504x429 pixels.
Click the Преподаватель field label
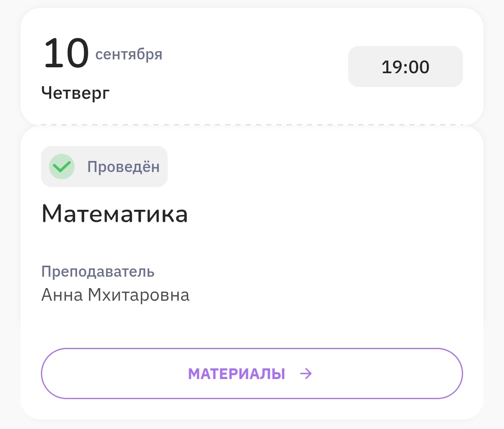tap(98, 272)
